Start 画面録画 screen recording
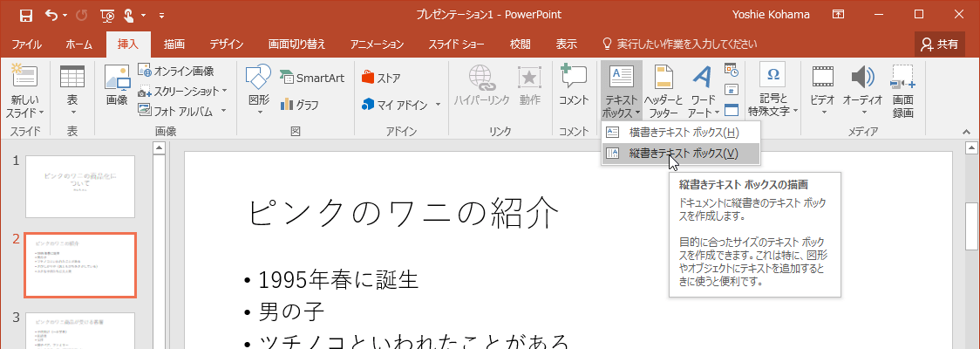Screen dimensions: 980x349 903,91
